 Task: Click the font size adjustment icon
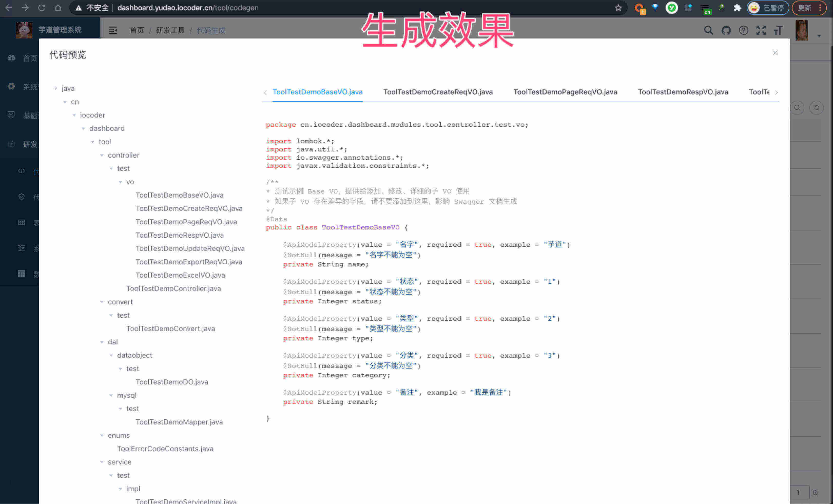779,30
